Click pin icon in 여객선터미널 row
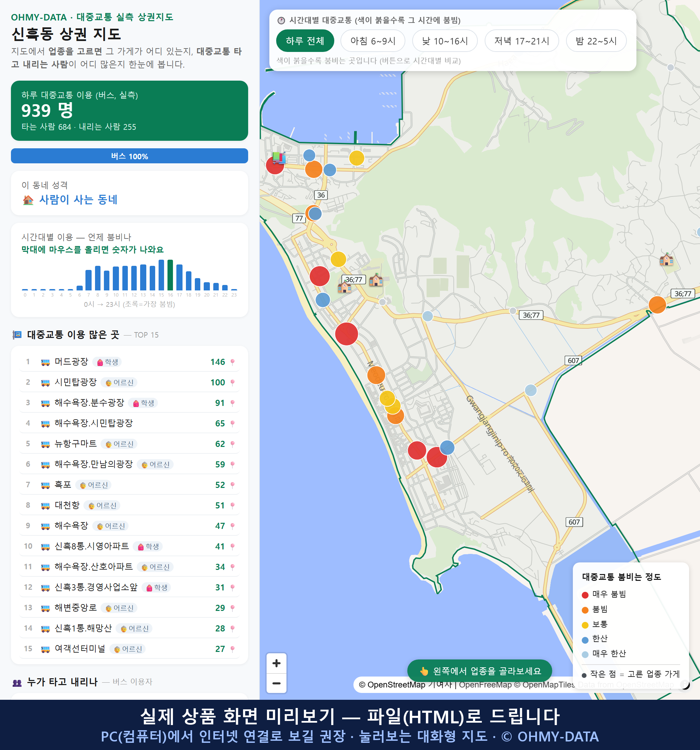This screenshot has height=750, width=700. [232, 649]
